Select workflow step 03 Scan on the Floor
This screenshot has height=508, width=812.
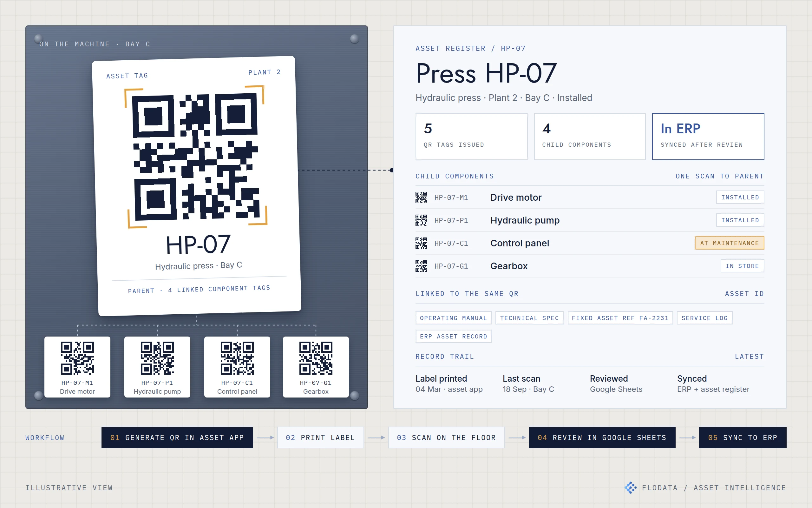point(446,438)
